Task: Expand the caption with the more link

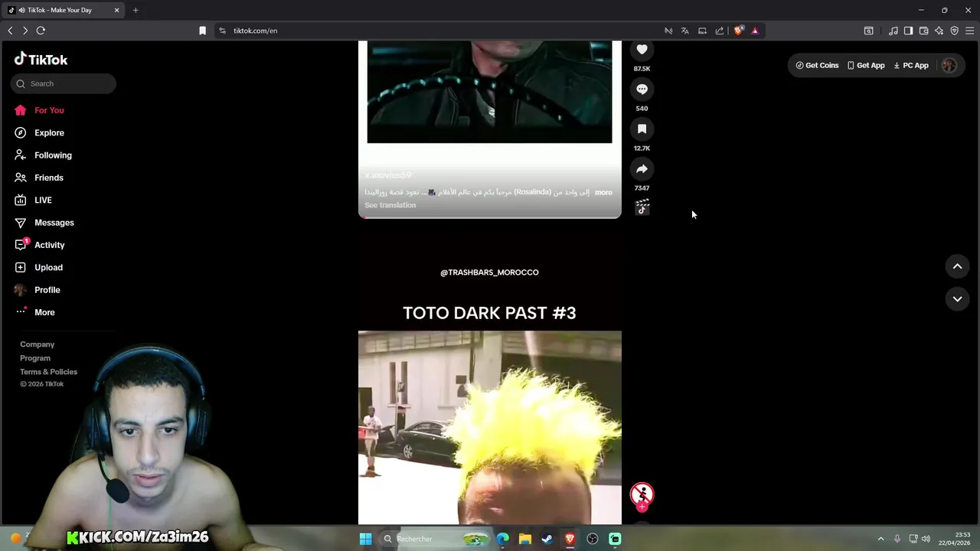Action: point(603,193)
